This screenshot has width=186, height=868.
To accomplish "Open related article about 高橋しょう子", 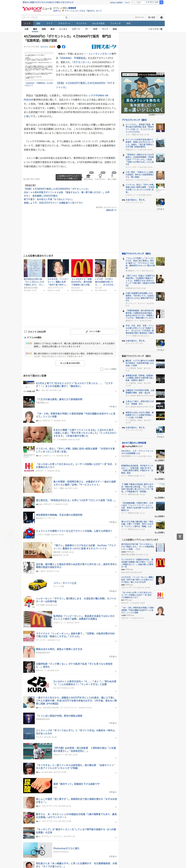I will point(53,203).
